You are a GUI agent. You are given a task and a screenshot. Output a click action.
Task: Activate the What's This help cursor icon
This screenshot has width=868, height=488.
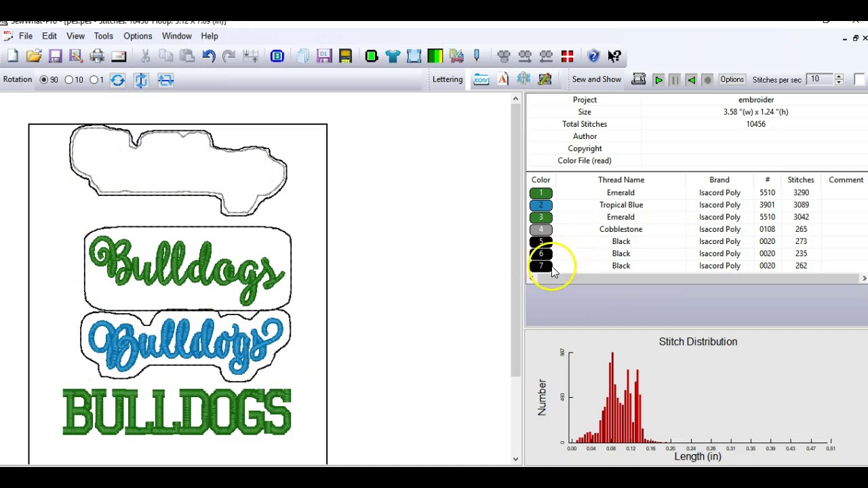[614, 56]
